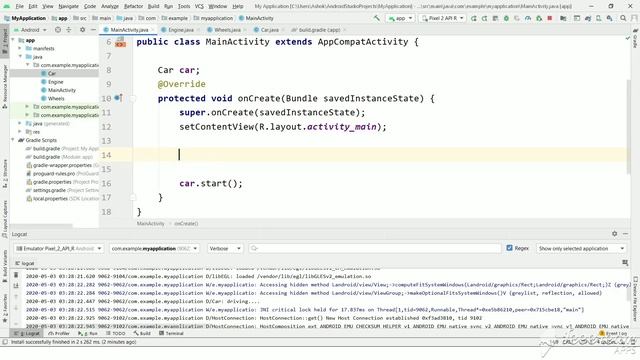Click the override gutter icon on line 10
Viewport: 640px width, 360px height.
(118, 98)
